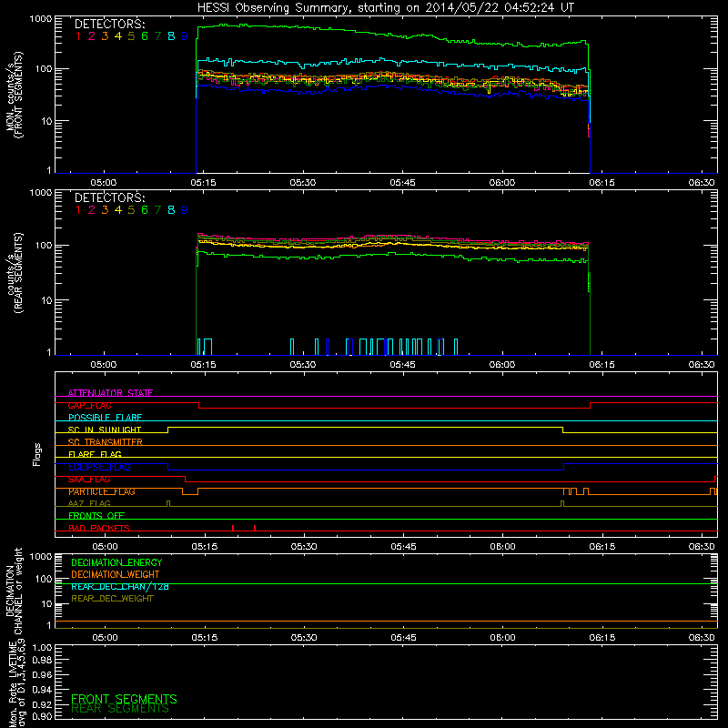This screenshot has height=728, width=728.
Task: Select DETECTORS: label in front segments plot
Action: pos(110,25)
